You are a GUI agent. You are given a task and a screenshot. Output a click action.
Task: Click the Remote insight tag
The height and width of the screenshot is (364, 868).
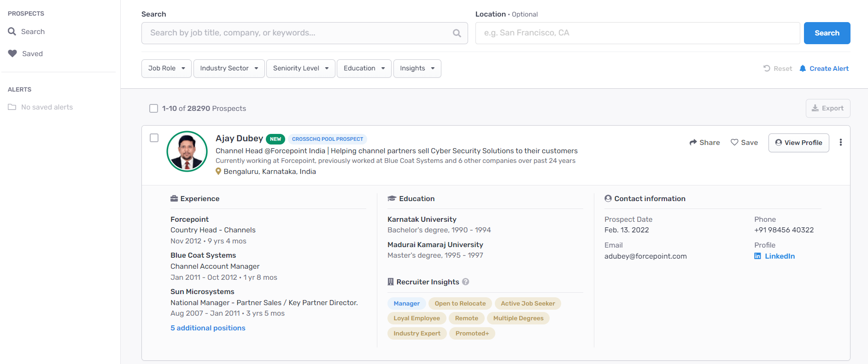tap(467, 318)
